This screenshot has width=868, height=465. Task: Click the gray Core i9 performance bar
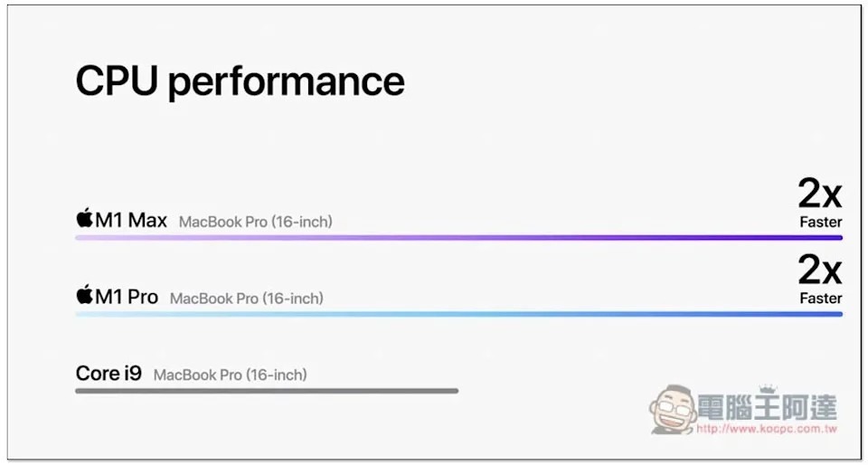[x=267, y=391]
